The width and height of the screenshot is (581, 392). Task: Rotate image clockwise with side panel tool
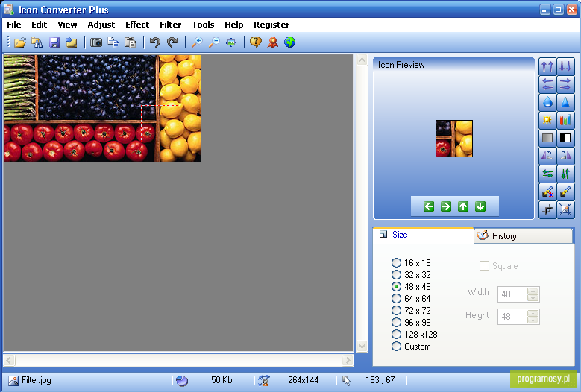(x=565, y=156)
